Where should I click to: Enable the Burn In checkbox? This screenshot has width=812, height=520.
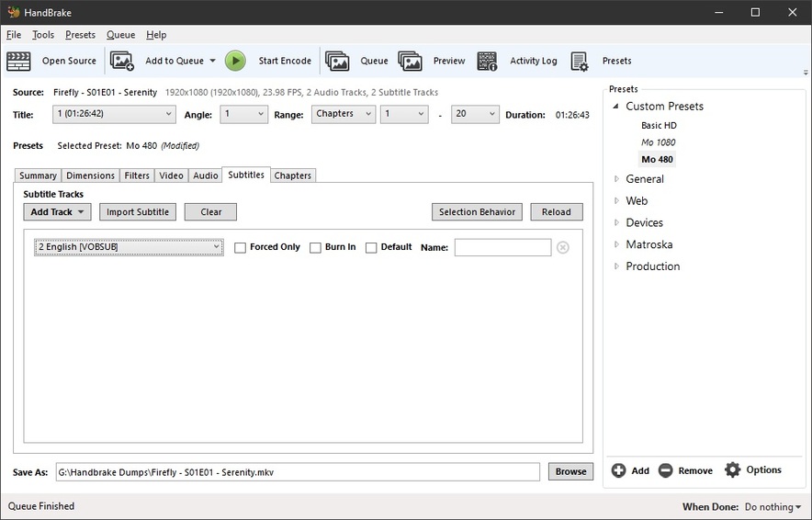coord(315,247)
